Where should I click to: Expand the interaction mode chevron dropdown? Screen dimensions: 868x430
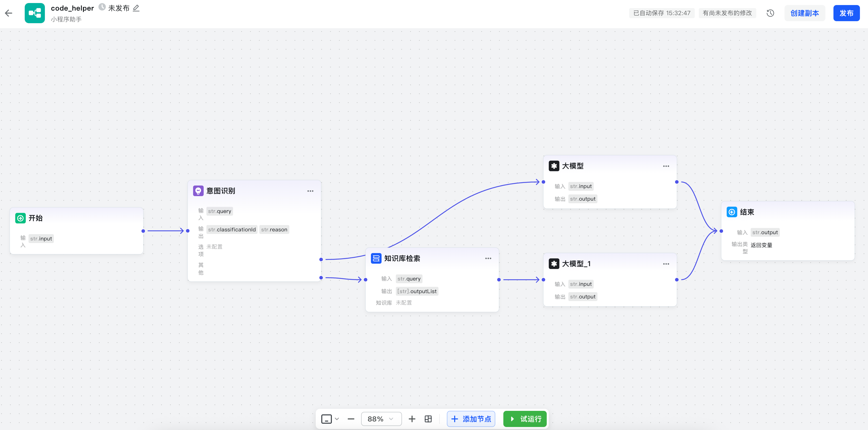click(x=337, y=419)
